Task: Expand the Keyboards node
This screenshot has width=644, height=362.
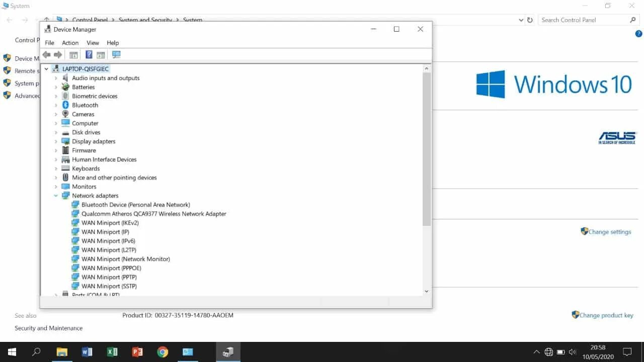Action: [x=56, y=168]
